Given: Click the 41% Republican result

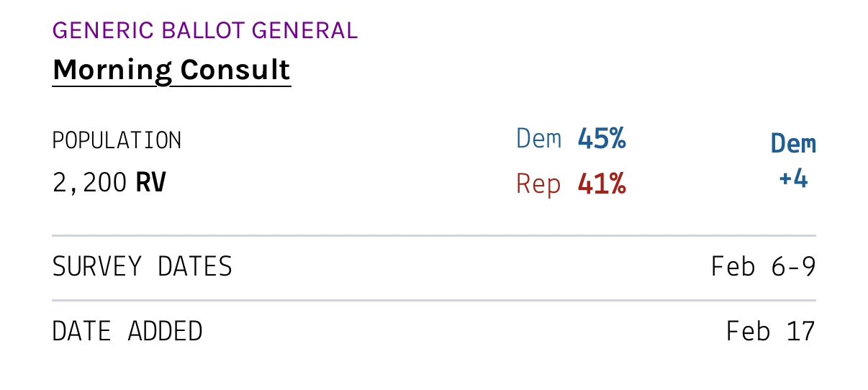Looking at the screenshot, I should click(601, 185).
